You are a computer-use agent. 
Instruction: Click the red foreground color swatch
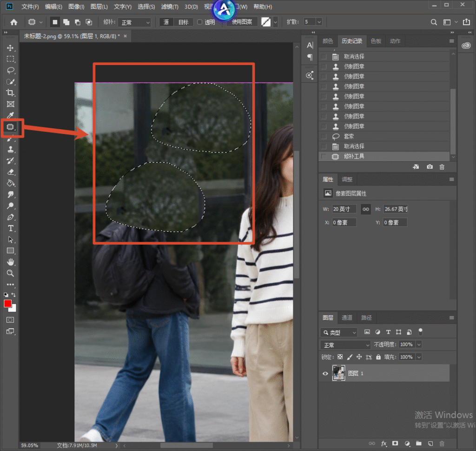point(7,304)
